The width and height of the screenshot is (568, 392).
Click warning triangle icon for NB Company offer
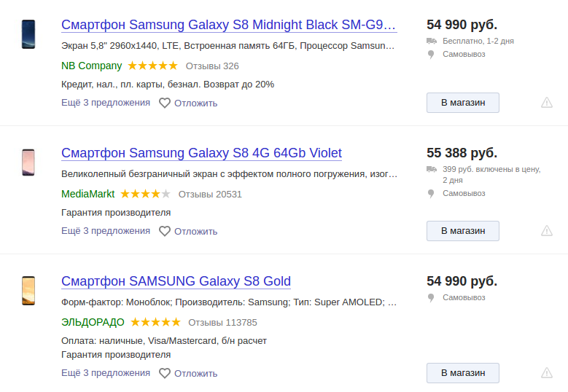(547, 103)
